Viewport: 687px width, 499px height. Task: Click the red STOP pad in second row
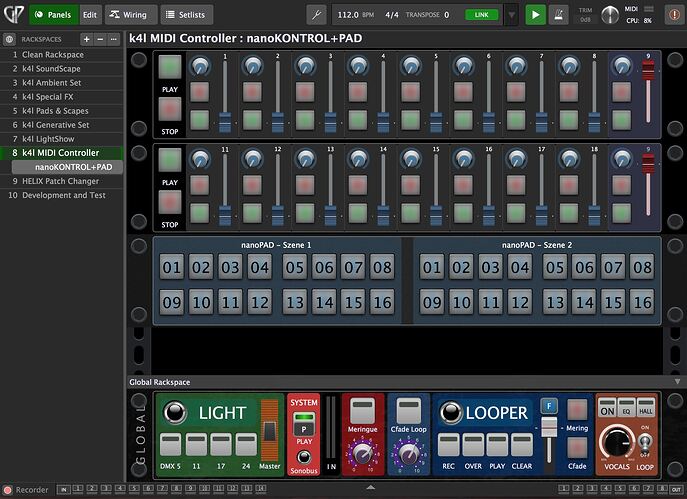(x=170, y=202)
